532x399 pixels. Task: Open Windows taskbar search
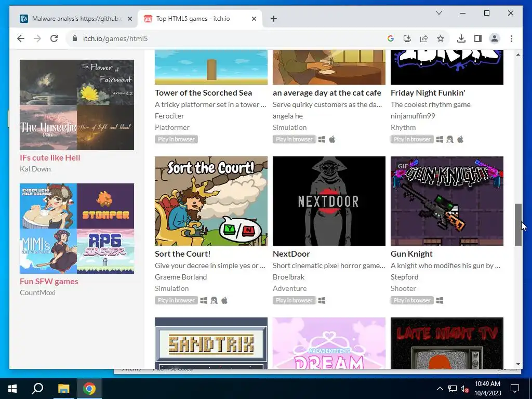[x=37, y=389]
